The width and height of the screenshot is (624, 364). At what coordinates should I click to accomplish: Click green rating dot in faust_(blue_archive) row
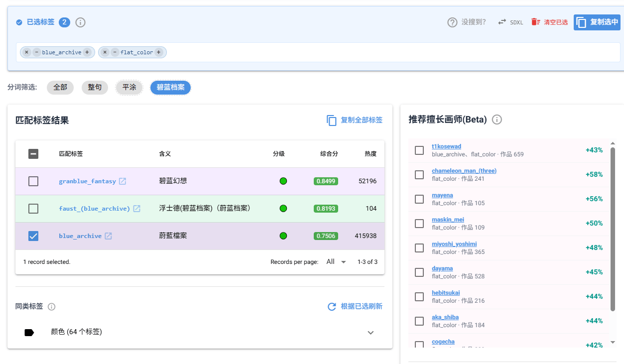pyautogui.click(x=283, y=209)
